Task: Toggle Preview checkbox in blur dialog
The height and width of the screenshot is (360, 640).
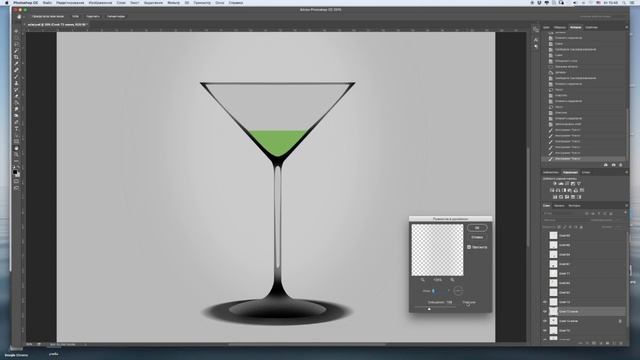Action: [469, 247]
